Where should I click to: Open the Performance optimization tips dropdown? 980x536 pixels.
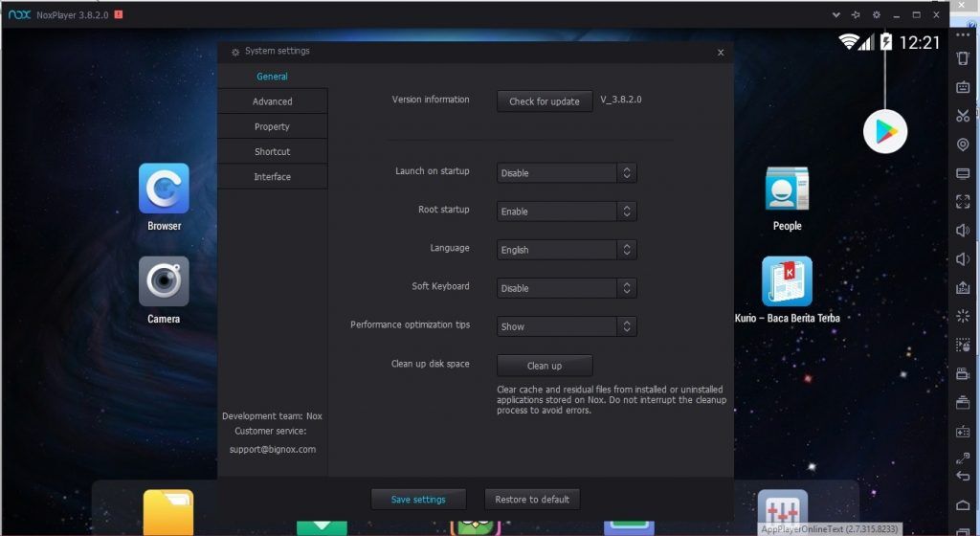pos(567,326)
